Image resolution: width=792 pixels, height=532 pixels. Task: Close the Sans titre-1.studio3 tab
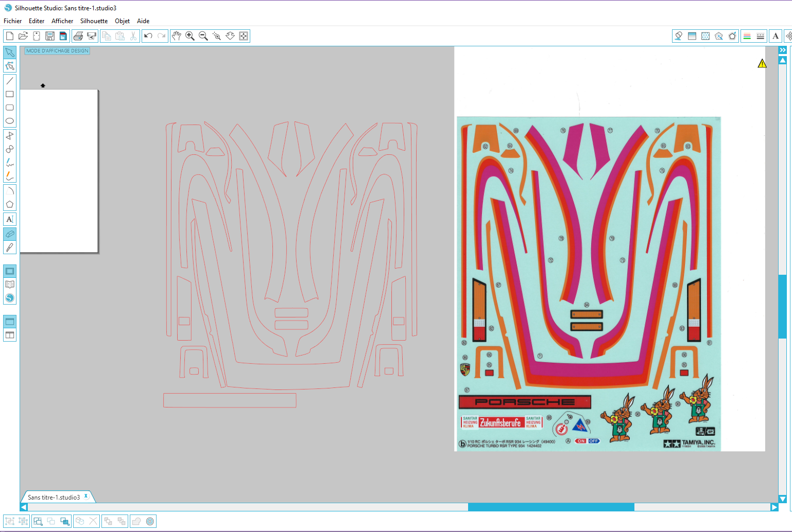coord(86,496)
